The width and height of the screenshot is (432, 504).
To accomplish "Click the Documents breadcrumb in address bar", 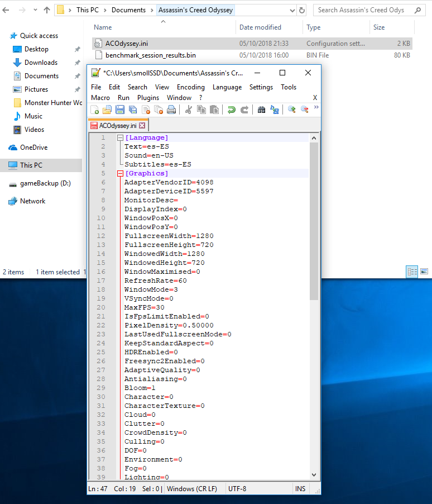I will coord(128,10).
